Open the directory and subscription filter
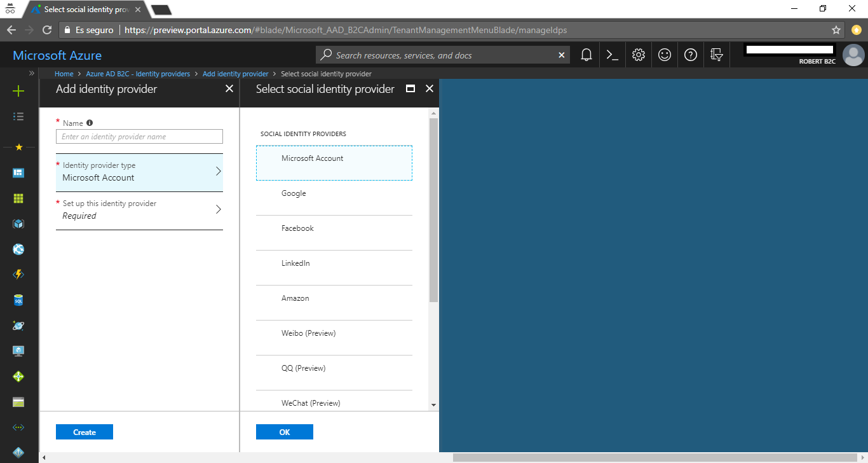 click(716, 55)
